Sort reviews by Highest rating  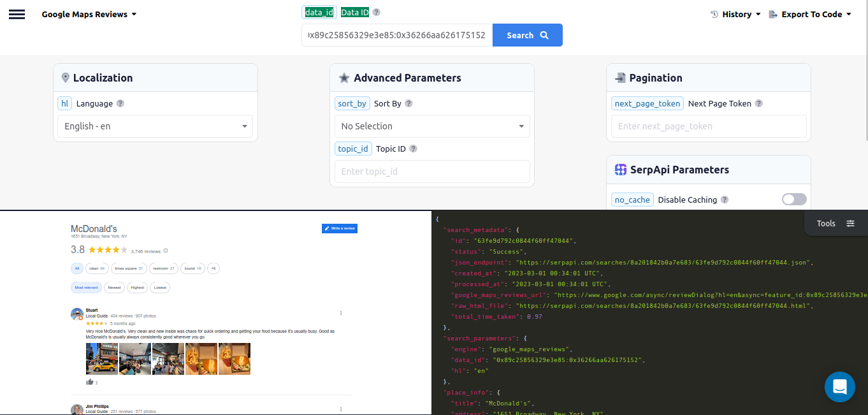pyautogui.click(x=137, y=288)
